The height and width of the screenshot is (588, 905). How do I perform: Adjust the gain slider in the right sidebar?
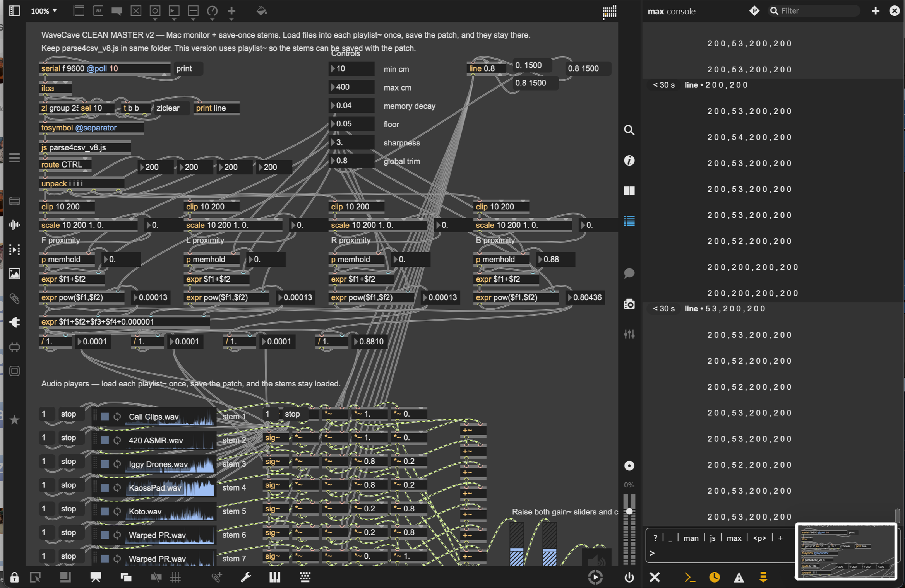630,511
